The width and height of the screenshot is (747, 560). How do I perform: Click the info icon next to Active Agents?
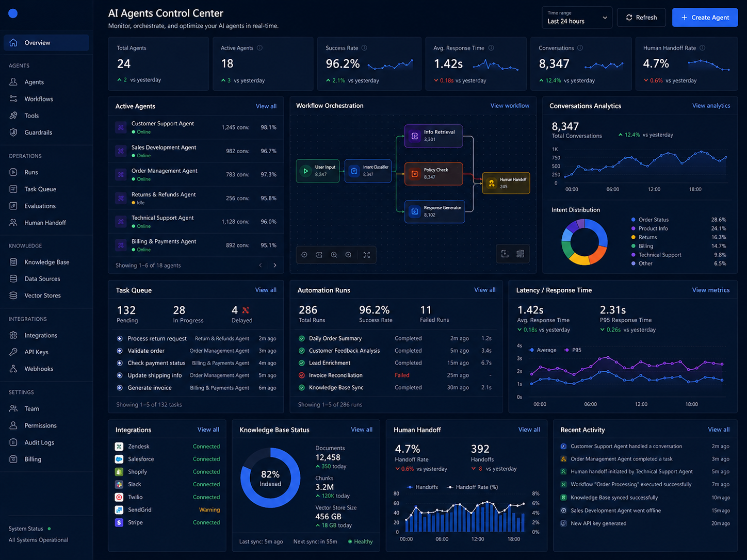coord(259,48)
